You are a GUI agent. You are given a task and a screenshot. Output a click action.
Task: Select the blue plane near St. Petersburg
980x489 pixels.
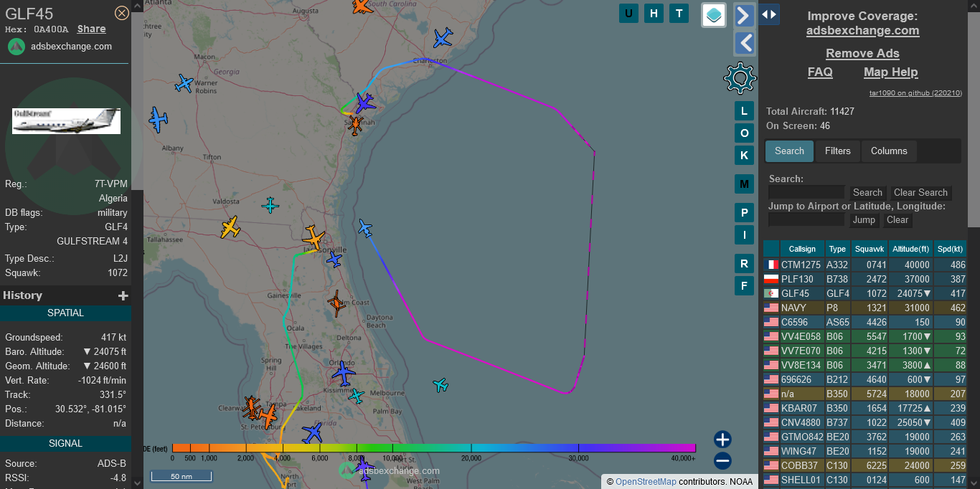pyautogui.click(x=312, y=432)
